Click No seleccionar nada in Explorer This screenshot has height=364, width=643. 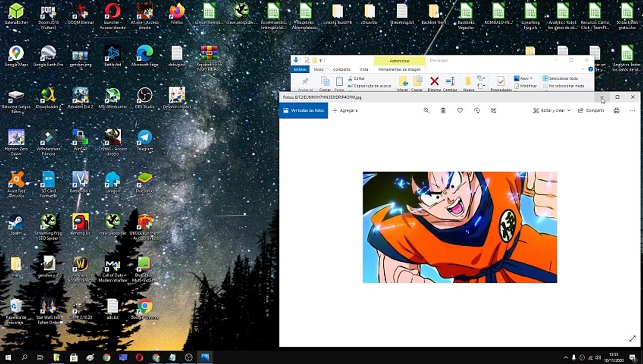[563, 86]
